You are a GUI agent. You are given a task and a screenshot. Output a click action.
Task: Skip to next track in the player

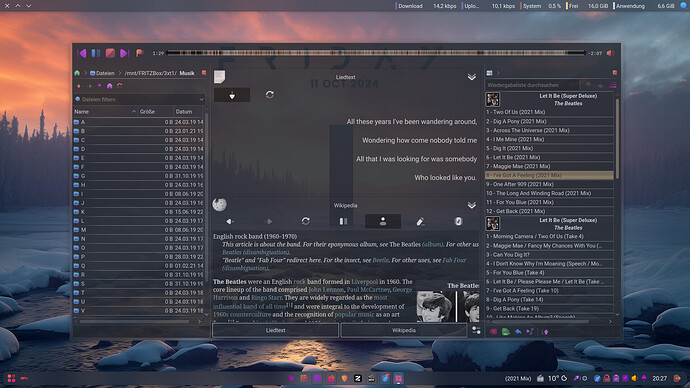coord(124,53)
